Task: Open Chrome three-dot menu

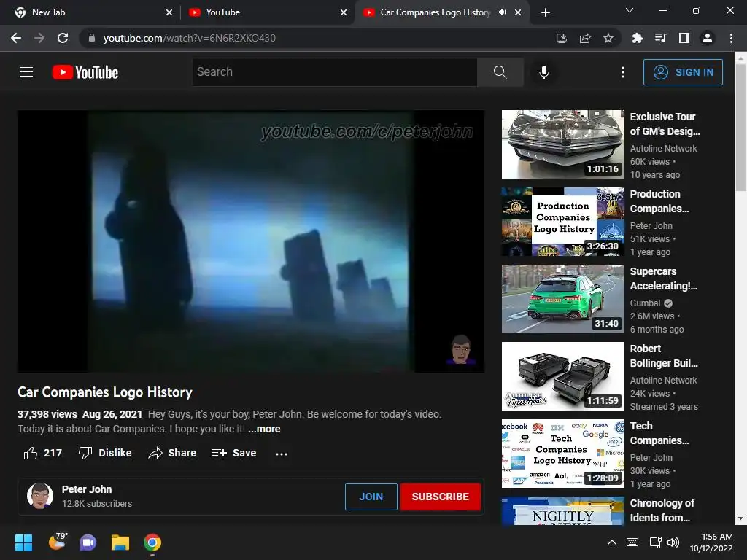Action: (x=731, y=38)
